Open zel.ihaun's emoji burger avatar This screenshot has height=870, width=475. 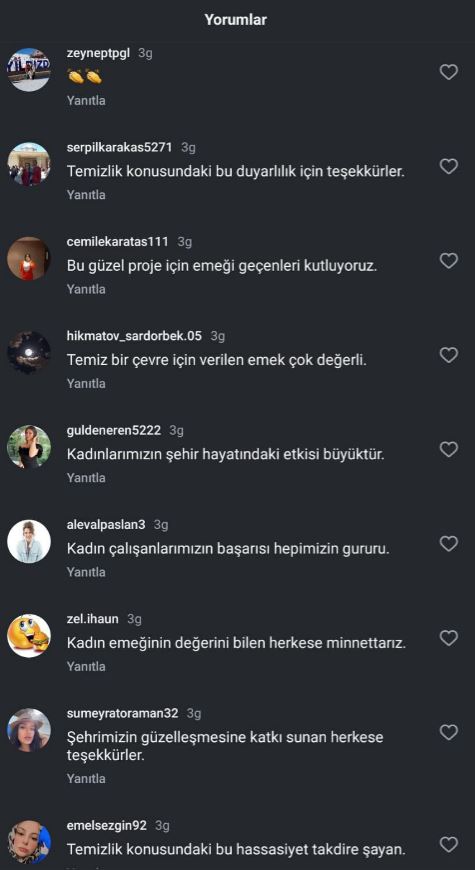(x=29, y=636)
